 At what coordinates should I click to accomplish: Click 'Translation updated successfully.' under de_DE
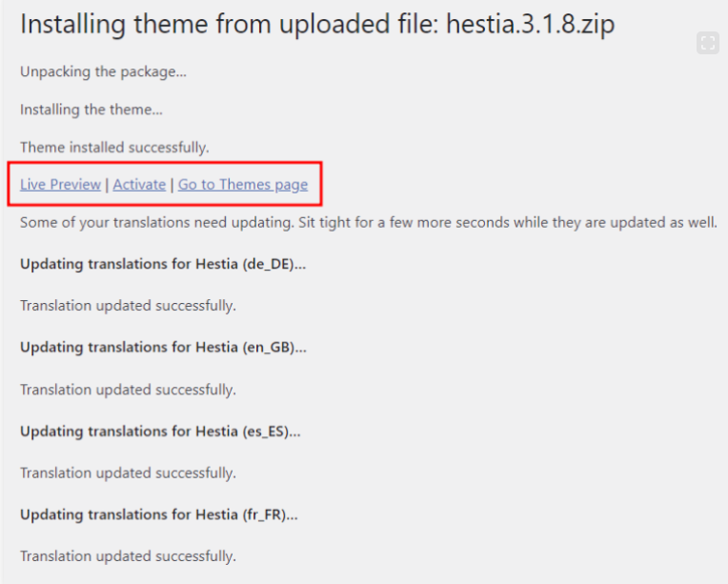point(128,306)
